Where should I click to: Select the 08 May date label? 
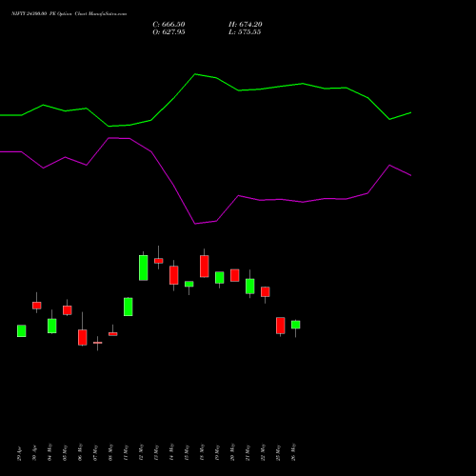[x=111, y=452]
